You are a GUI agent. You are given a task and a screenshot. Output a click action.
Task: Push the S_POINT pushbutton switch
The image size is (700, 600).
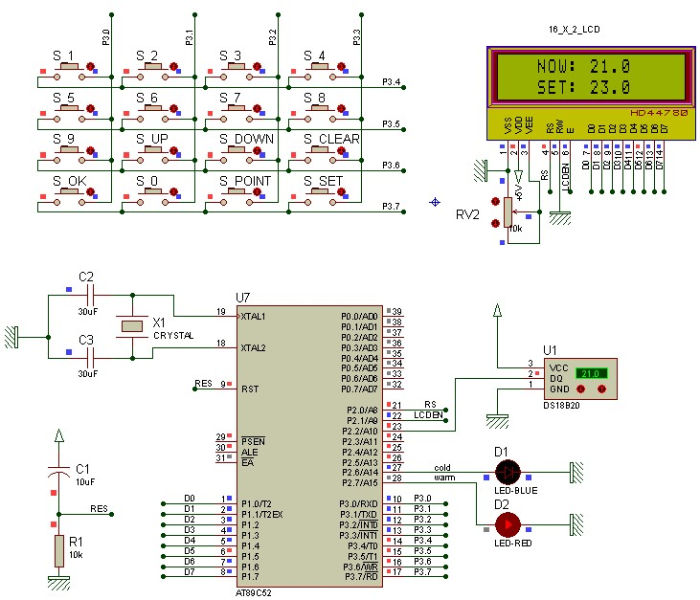pos(237,192)
